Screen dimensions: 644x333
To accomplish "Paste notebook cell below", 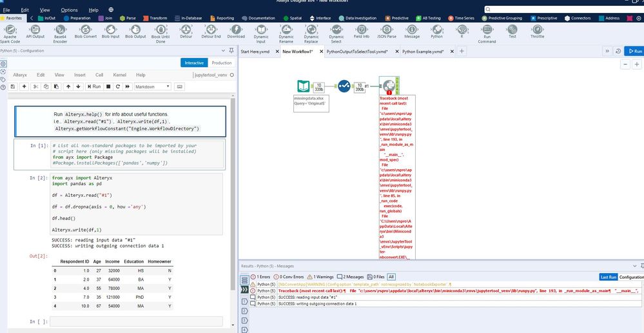I will (x=56, y=86).
